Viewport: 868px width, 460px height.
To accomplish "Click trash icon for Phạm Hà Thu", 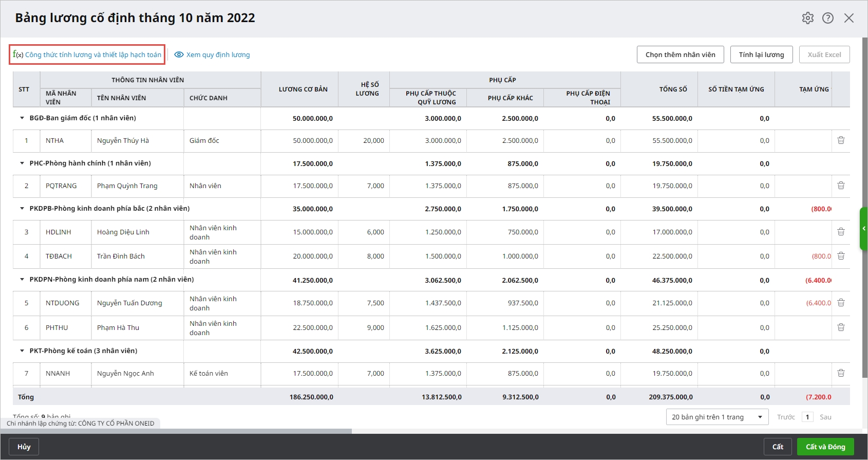I will [x=841, y=327].
